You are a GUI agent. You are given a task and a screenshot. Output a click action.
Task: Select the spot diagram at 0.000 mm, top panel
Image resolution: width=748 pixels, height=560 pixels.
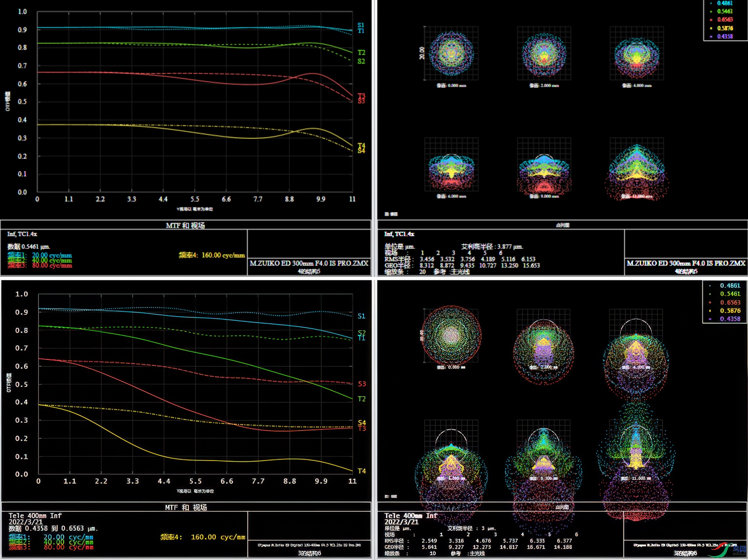point(451,54)
